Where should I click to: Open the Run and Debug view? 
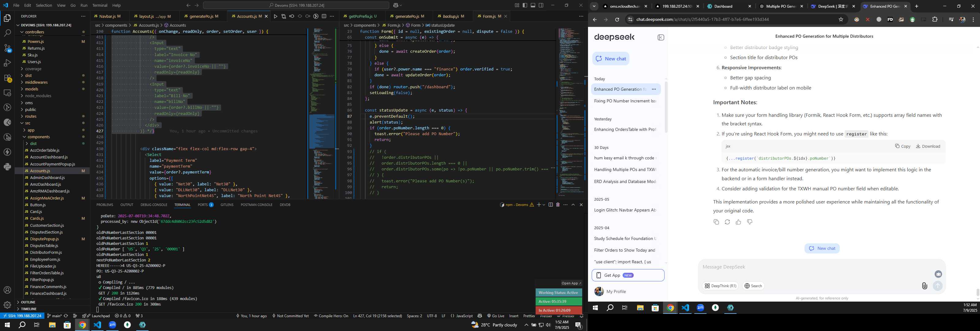click(x=7, y=63)
